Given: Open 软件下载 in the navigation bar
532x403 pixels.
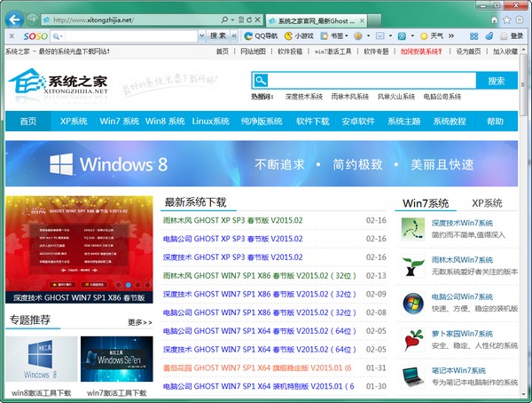Looking at the screenshot, I should [x=312, y=121].
